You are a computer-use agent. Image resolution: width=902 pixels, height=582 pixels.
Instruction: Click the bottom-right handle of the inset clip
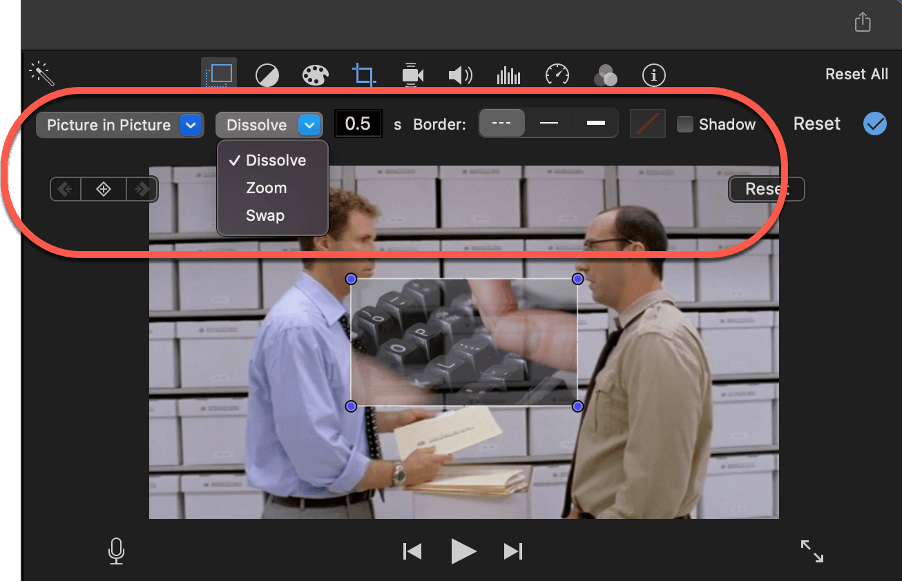pos(578,407)
